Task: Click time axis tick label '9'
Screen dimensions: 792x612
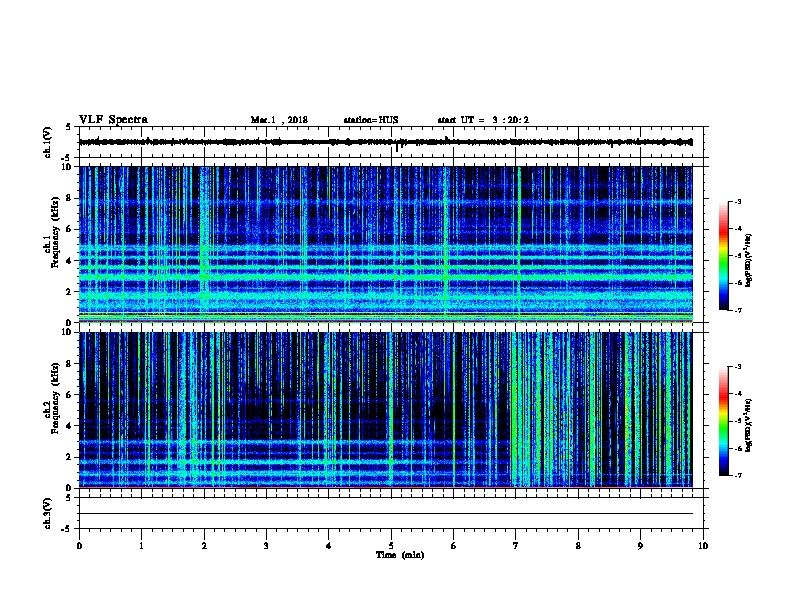Action: point(640,546)
